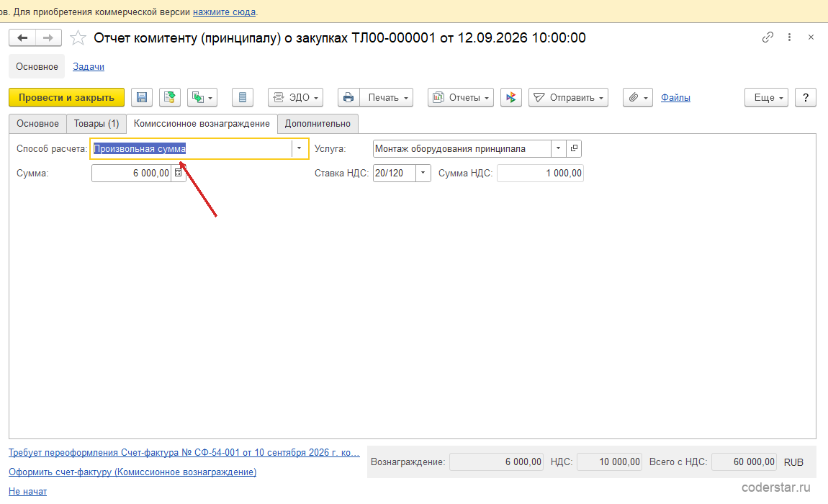Viewport: 828px width, 504px height.
Task: Save the document using the floppy disk icon
Action: coord(142,97)
